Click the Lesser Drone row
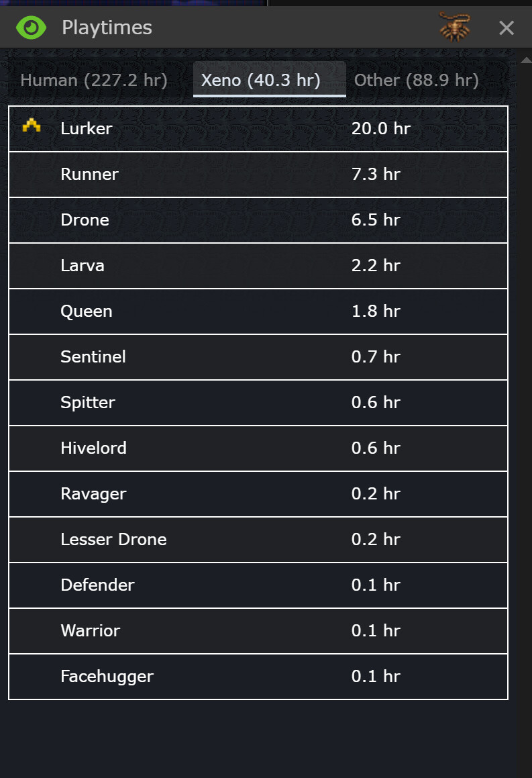Screen dimensions: 532x778 (258, 540)
